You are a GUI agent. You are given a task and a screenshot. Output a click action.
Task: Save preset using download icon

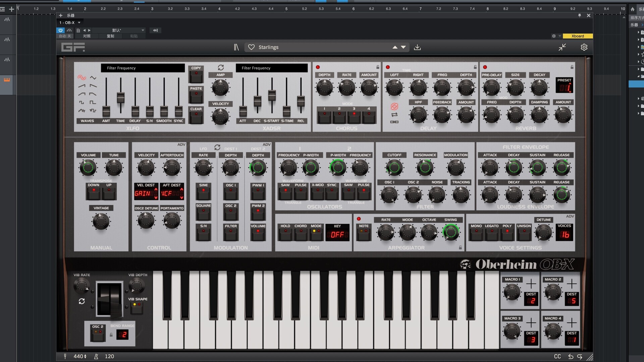point(417,47)
